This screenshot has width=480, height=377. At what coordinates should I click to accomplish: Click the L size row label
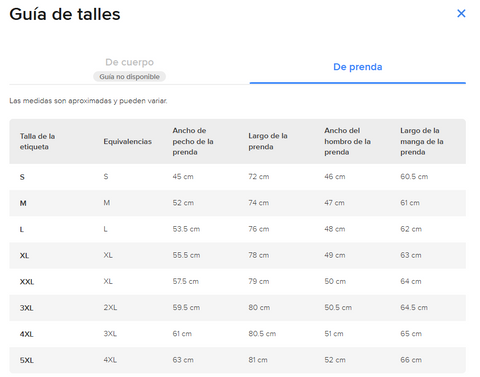point(22,229)
